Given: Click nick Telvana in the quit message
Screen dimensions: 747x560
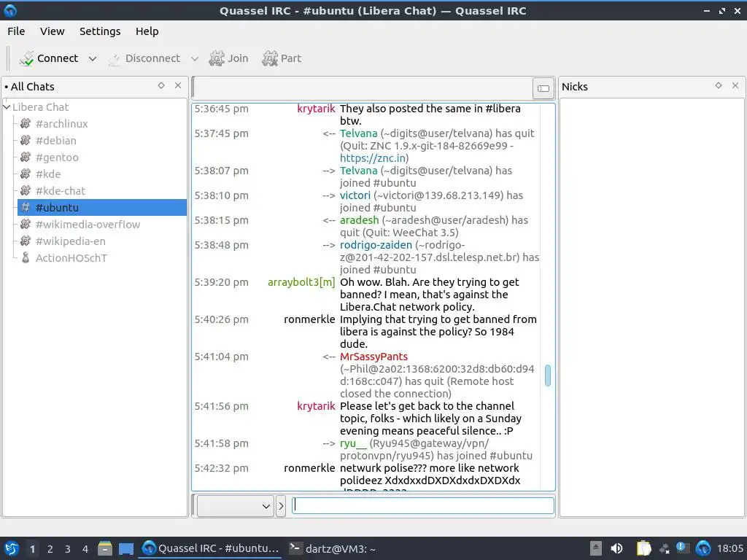Looking at the screenshot, I should tap(358, 133).
